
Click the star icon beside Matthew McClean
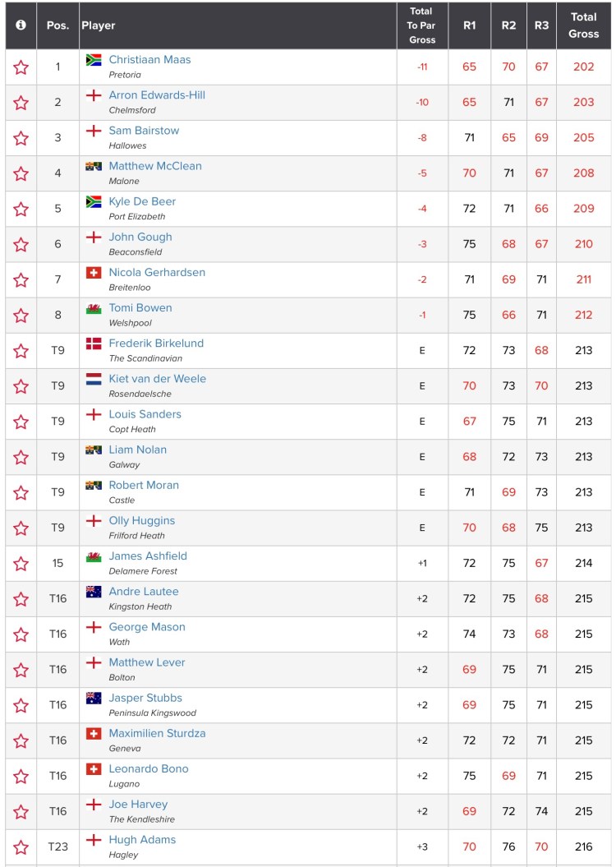click(x=21, y=173)
